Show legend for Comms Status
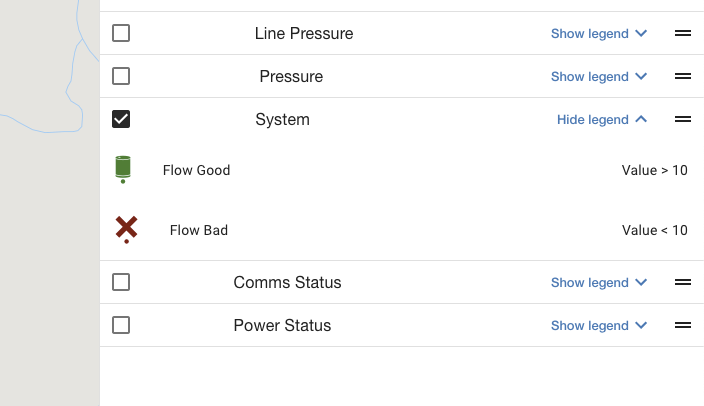Viewport: 704px width, 406px height. (x=599, y=282)
